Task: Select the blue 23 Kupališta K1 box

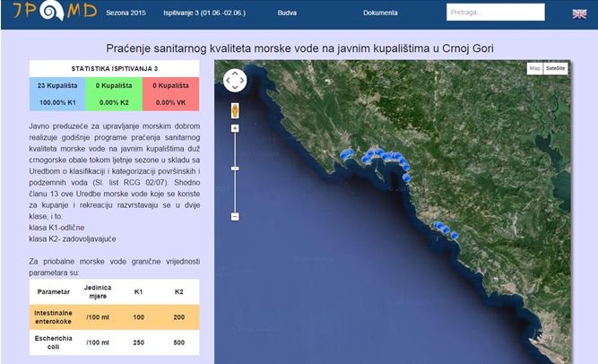Action: pos(56,95)
